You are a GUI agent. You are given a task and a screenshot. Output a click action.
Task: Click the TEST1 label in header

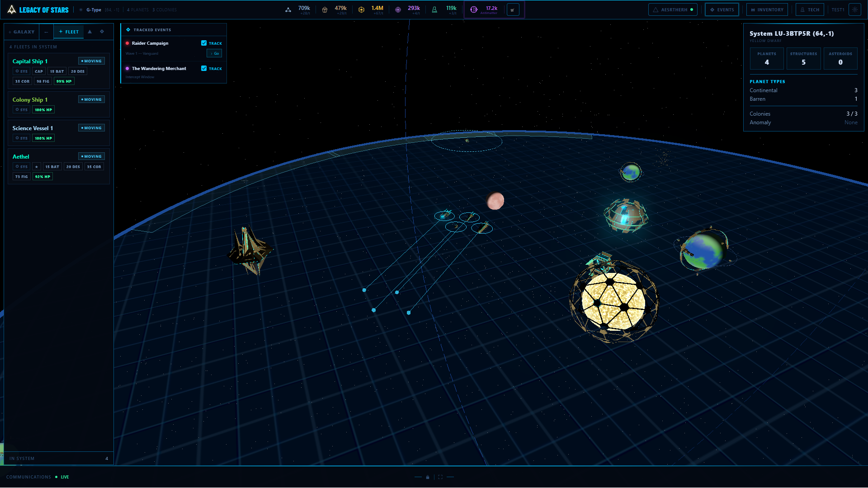tap(838, 9)
